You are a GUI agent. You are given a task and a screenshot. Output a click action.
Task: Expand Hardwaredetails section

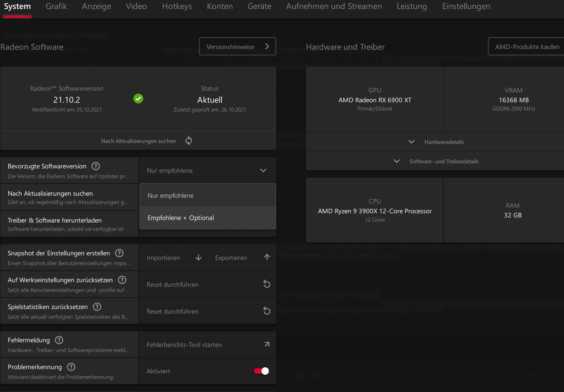pyautogui.click(x=435, y=142)
